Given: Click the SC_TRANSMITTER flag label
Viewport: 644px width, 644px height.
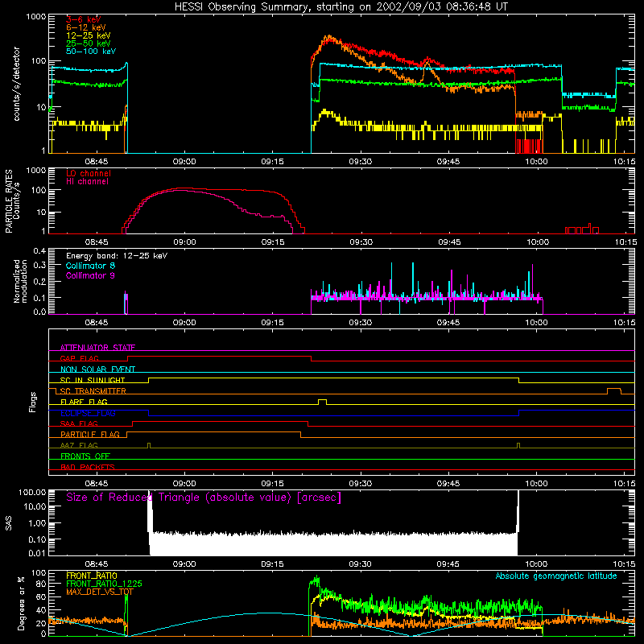Looking at the screenshot, I should pyautogui.click(x=93, y=391).
